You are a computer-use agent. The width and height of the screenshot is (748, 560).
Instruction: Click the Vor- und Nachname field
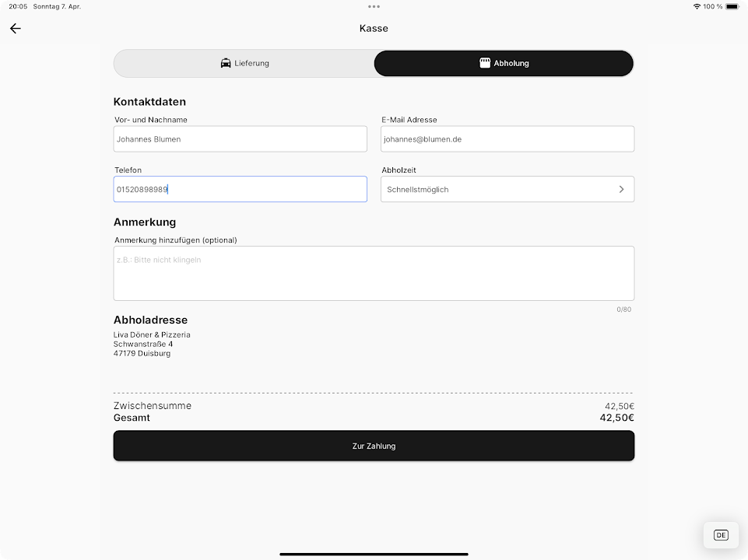point(240,139)
